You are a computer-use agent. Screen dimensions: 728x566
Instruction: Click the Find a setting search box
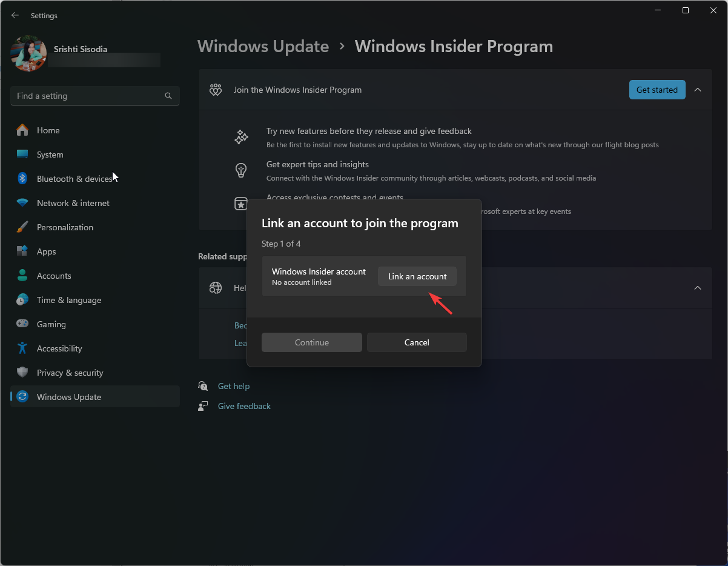[x=94, y=96]
